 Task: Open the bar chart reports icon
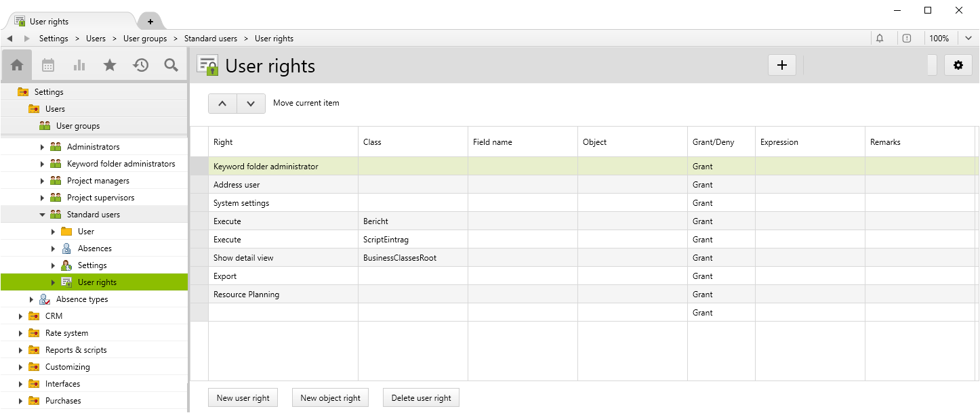coord(79,65)
